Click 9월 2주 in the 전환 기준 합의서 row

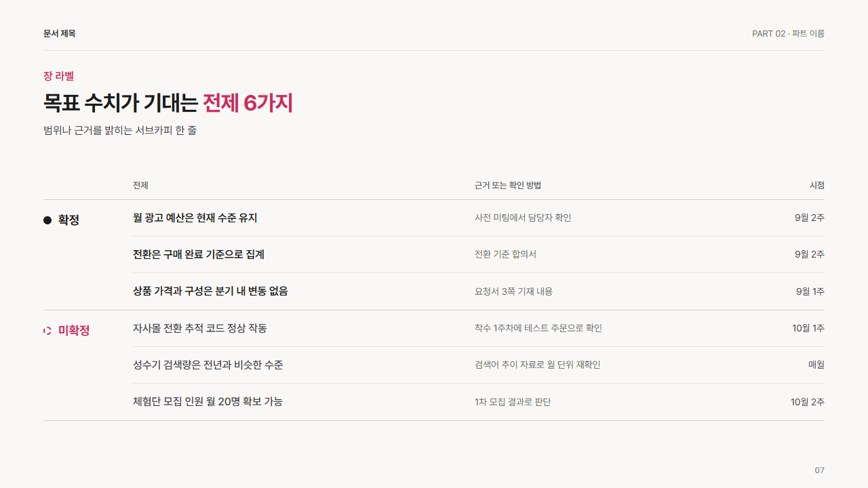810,254
